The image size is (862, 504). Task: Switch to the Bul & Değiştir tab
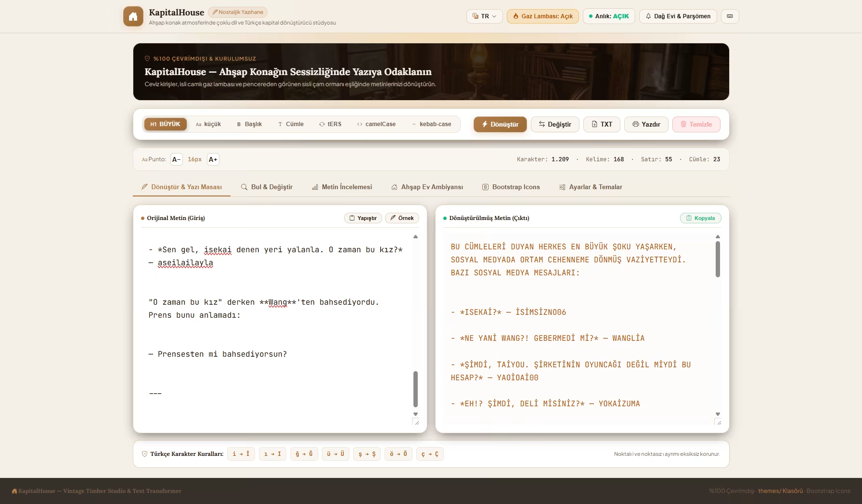point(267,187)
